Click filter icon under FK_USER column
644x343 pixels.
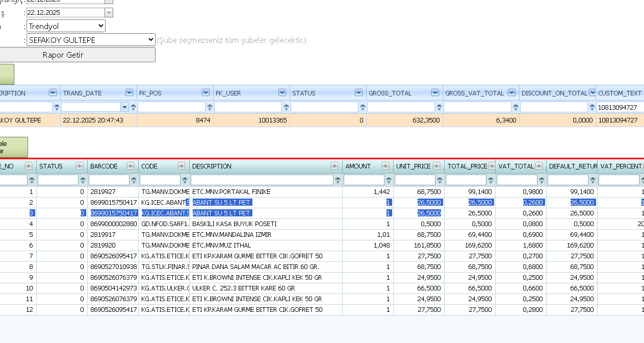coord(287,107)
